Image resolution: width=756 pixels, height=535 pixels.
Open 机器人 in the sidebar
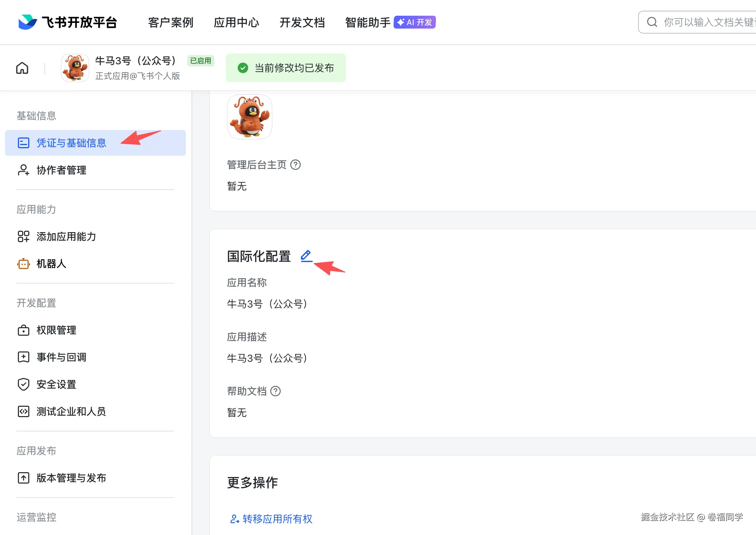[51, 264]
